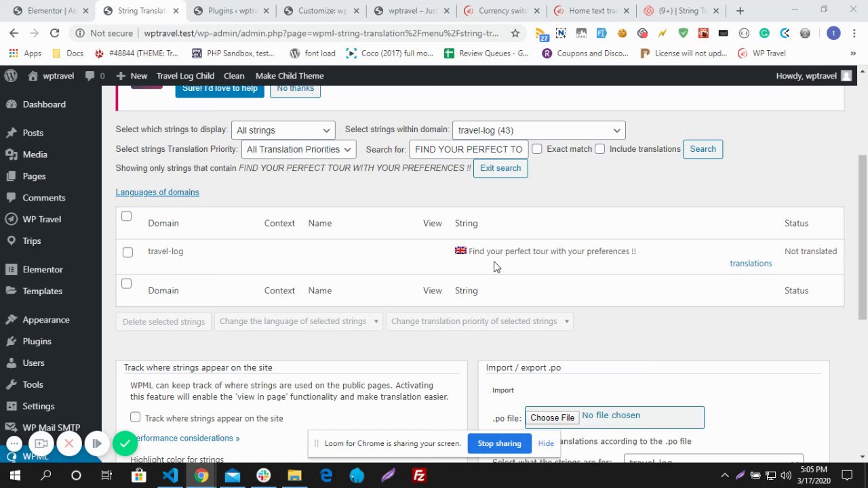
Task: Open the Comments admin menu
Action: click(43, 198)
